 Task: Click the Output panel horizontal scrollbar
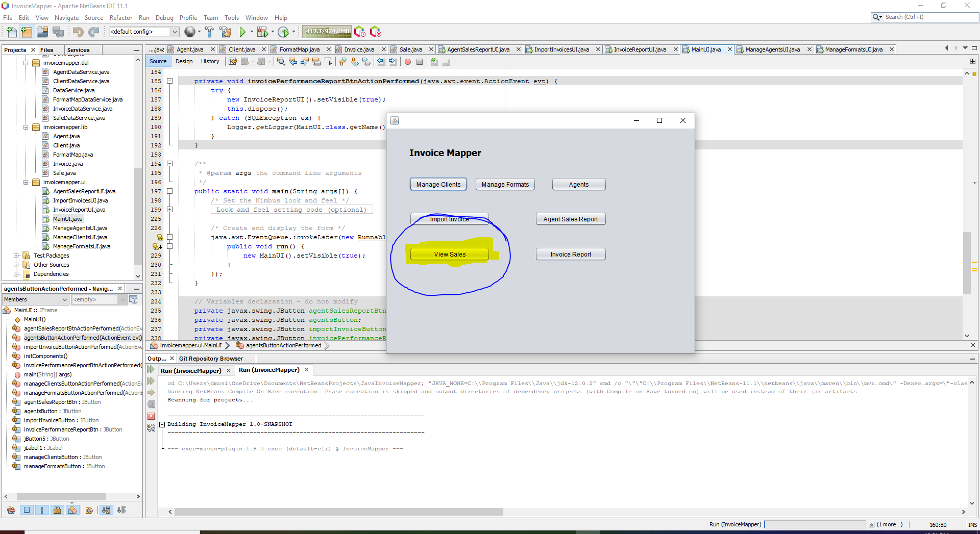click(x=338, y=512)
